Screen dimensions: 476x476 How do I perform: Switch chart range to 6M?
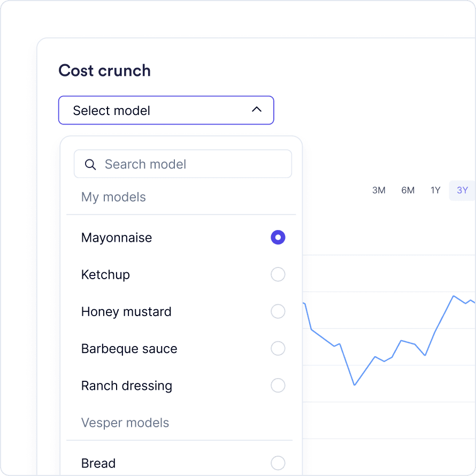tap(408, 190)
